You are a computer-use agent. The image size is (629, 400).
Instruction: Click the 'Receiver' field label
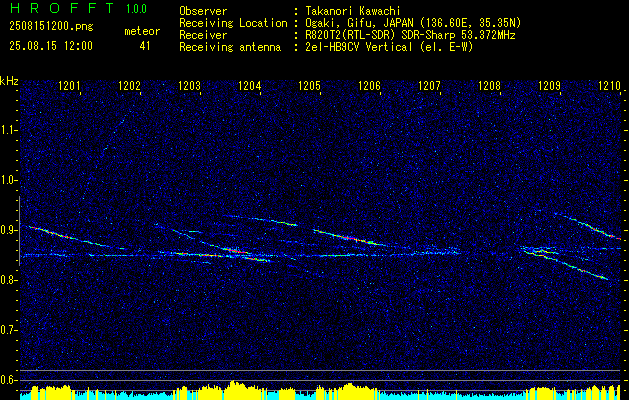(203, 35)
